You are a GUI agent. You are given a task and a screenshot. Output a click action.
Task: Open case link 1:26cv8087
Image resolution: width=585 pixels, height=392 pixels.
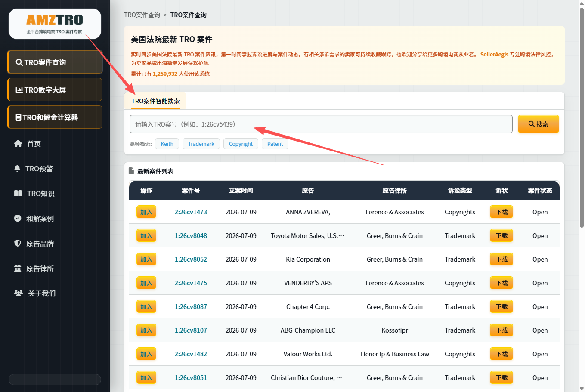coord(191,307)
